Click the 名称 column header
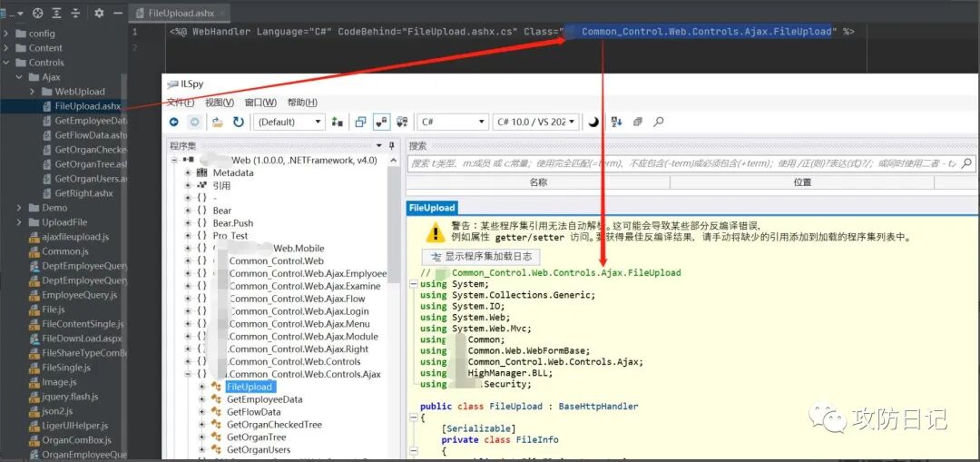 (537, 182)
